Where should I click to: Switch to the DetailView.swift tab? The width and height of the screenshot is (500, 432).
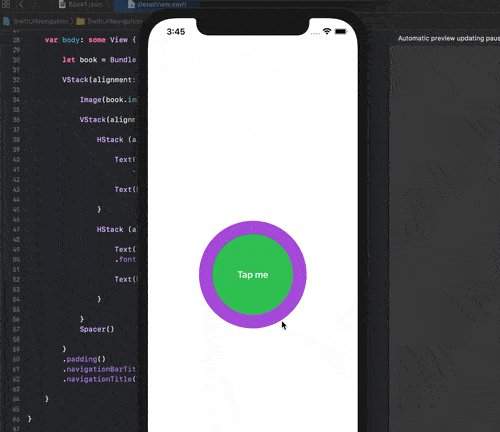(x=157, y=4)
